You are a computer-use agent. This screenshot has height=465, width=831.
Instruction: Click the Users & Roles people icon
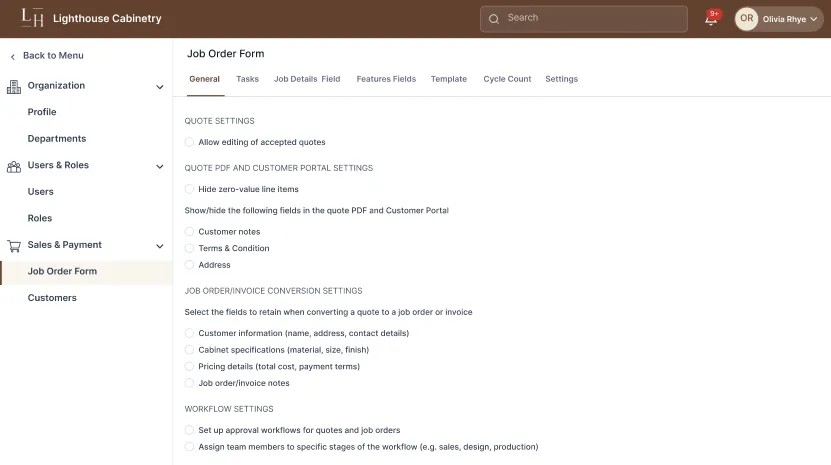14,166
